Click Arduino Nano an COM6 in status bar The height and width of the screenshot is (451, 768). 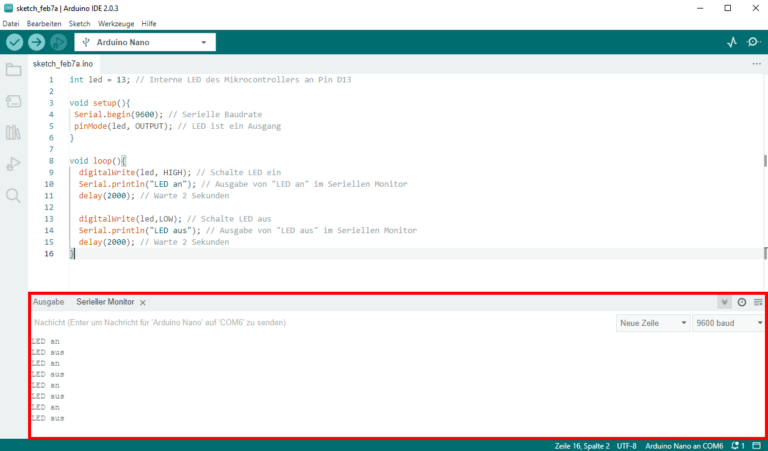(x=684, y=446)
